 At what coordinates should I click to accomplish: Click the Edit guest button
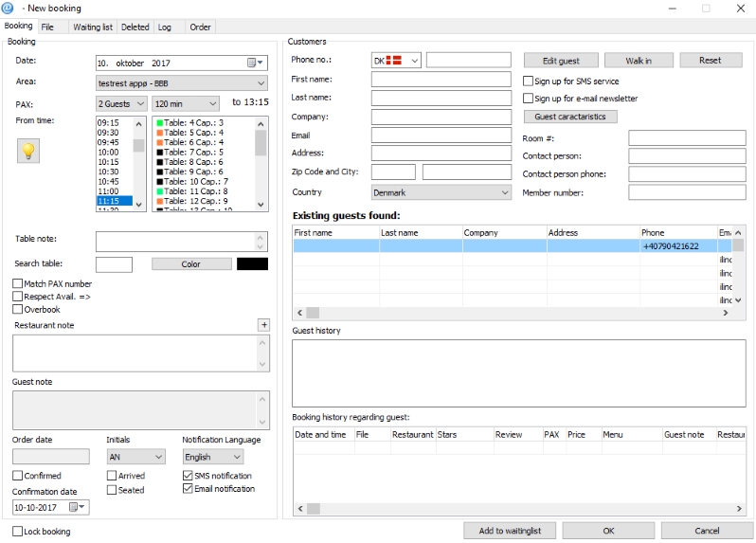pos(561,61)
